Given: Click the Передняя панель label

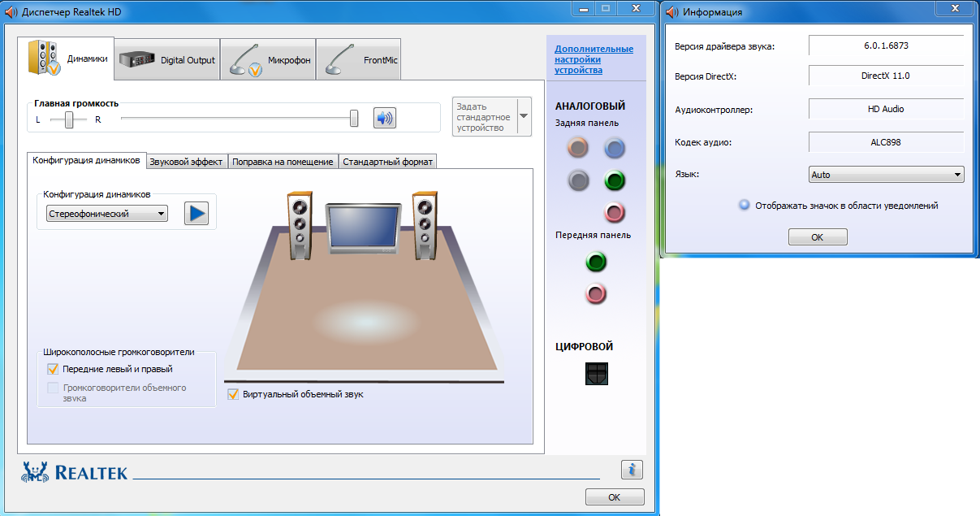Looking at the screenshot, I should point(593,236).
